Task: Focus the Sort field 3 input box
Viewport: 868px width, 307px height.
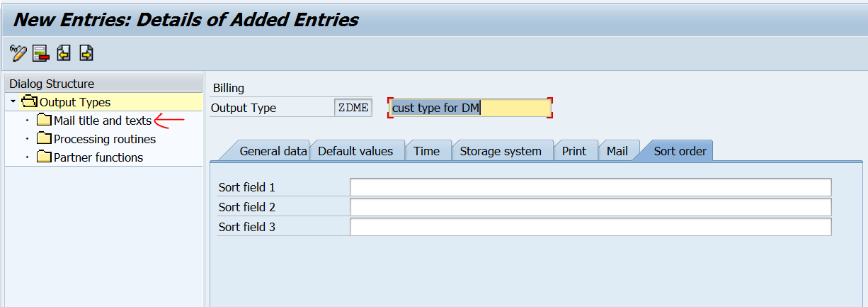Action: [590, 227]
